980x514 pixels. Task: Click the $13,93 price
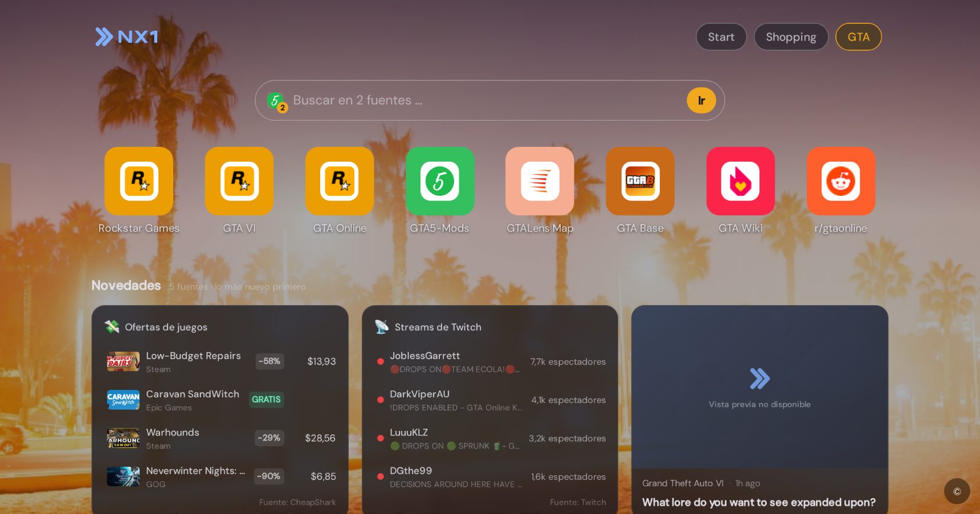pyautogui.click(x=321, y=361)
